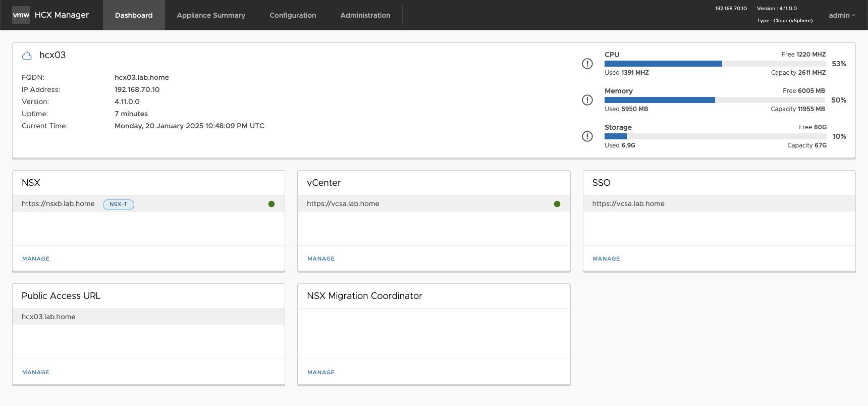This screenshot has width=868, height=406.
Task: Click MANAGE in the NSX card
Action: point(36,259)
